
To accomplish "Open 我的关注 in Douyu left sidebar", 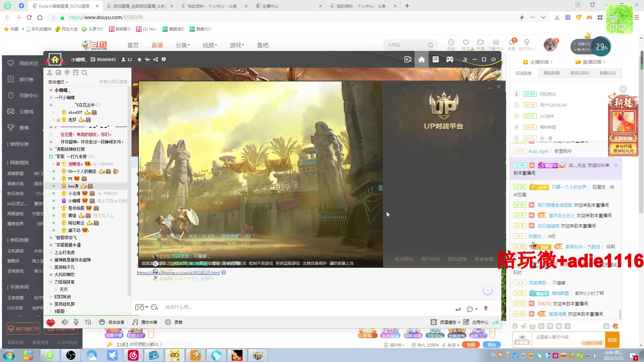I will pos(23,63).
